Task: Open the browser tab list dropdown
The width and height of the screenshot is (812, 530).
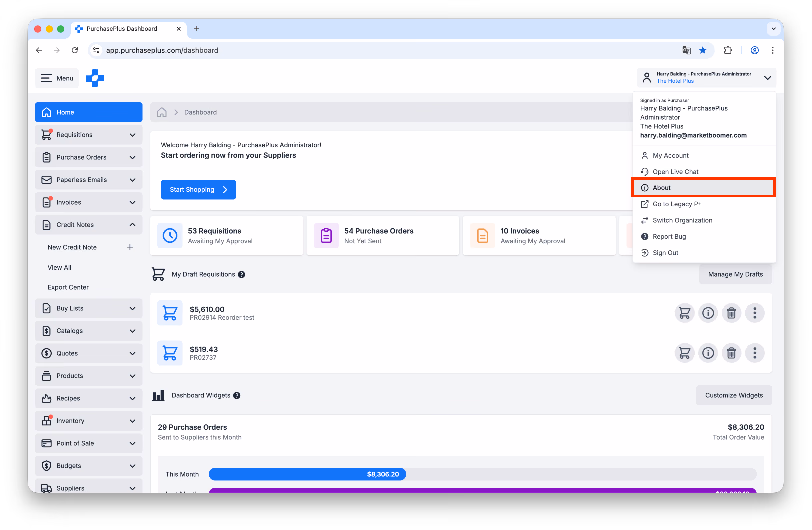Action: (773, 29)
